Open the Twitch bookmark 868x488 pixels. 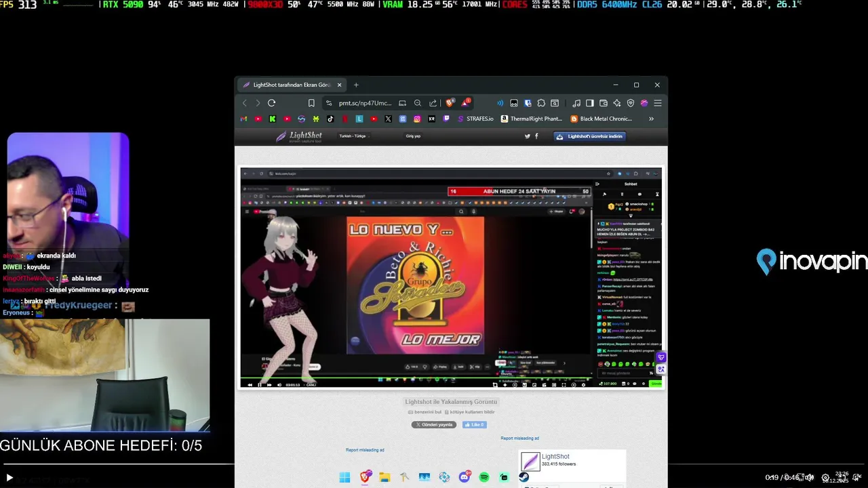446,119
